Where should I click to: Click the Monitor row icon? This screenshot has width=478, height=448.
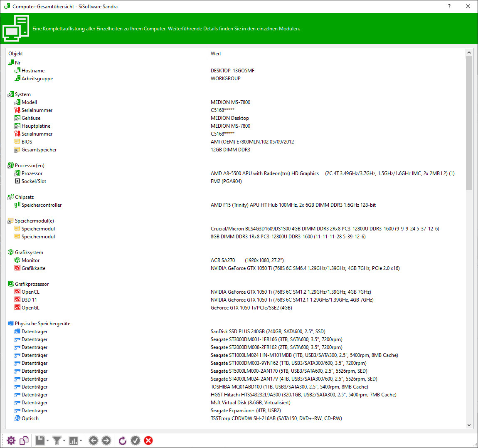[x=17, y=260]
